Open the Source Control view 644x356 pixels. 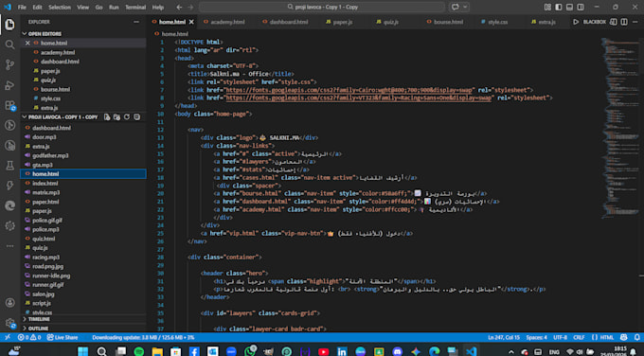(9, 64)
